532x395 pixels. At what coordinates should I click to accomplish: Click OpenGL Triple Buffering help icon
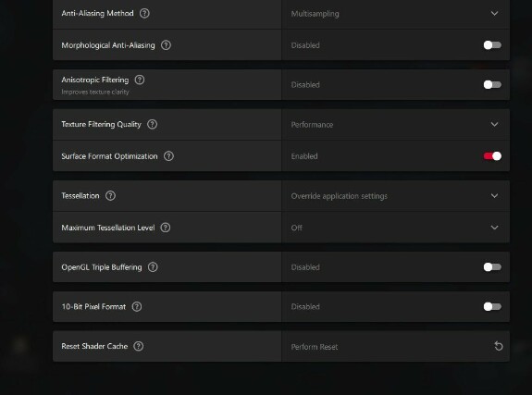(153, 267)
